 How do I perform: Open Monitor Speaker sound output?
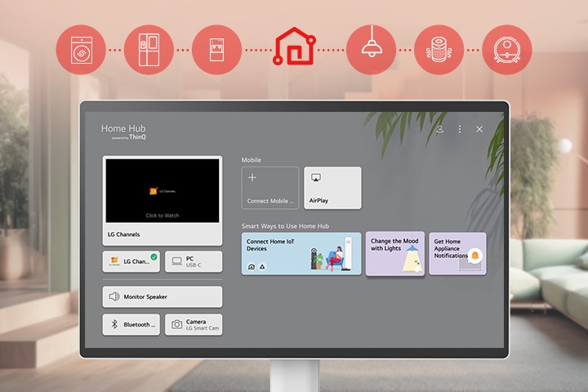click(162, 296)
